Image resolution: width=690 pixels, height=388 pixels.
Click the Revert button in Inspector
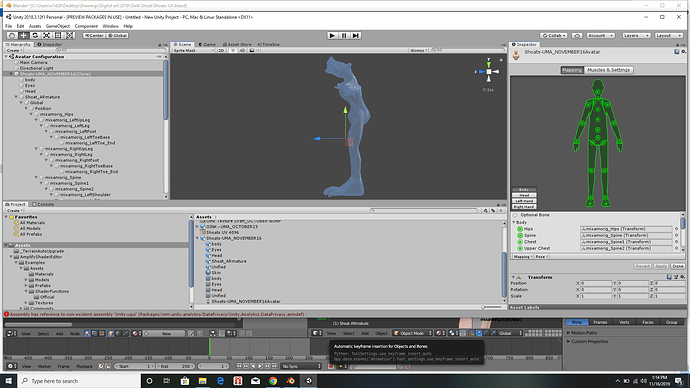click(642, 266)
